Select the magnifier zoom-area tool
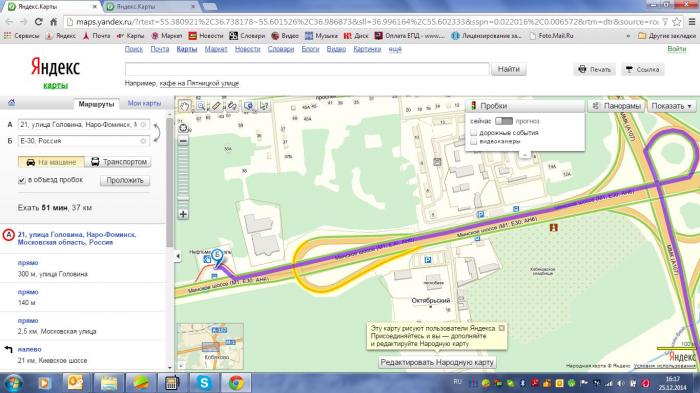 (201, 106)
